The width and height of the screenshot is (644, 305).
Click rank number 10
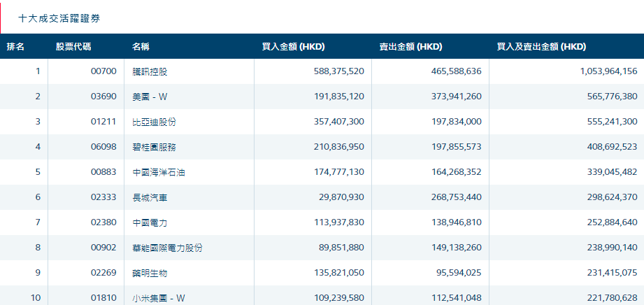[36, 297]
